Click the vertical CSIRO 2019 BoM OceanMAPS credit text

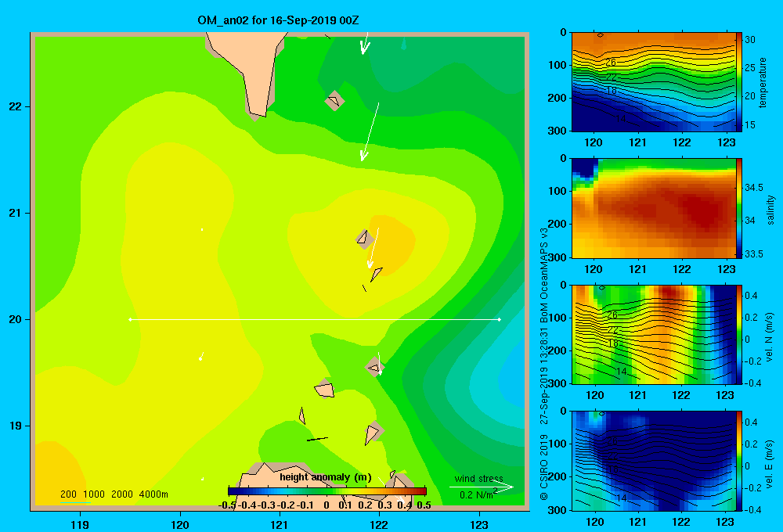point(544,364)
